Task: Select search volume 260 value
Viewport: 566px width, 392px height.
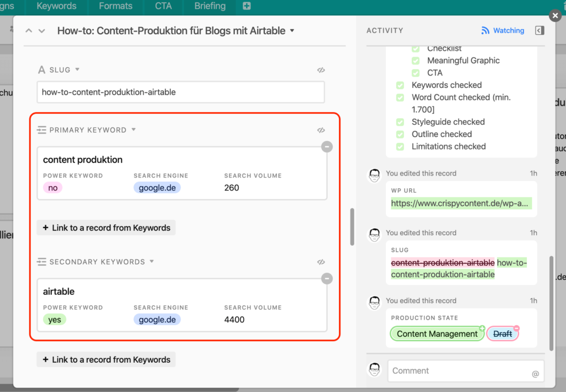Action: 232,188
